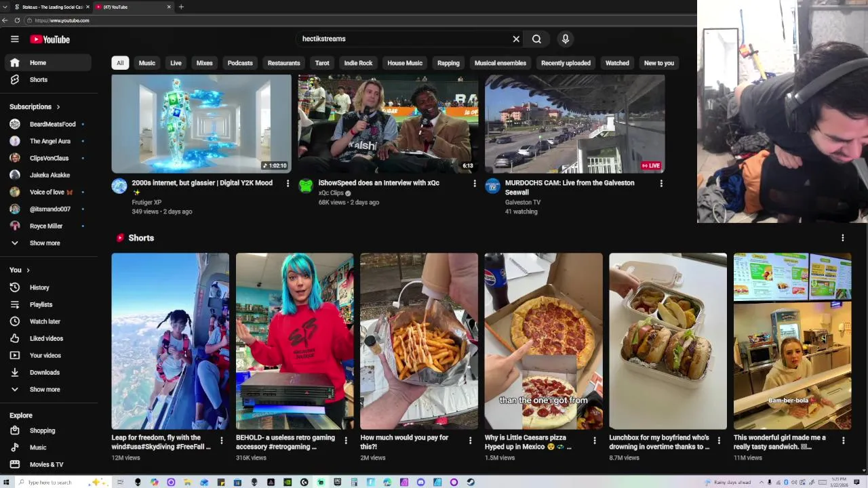Select the Recently uploaded filter chip
The height and width of the screenshot is (488, 868).
[x=566, y=63]
